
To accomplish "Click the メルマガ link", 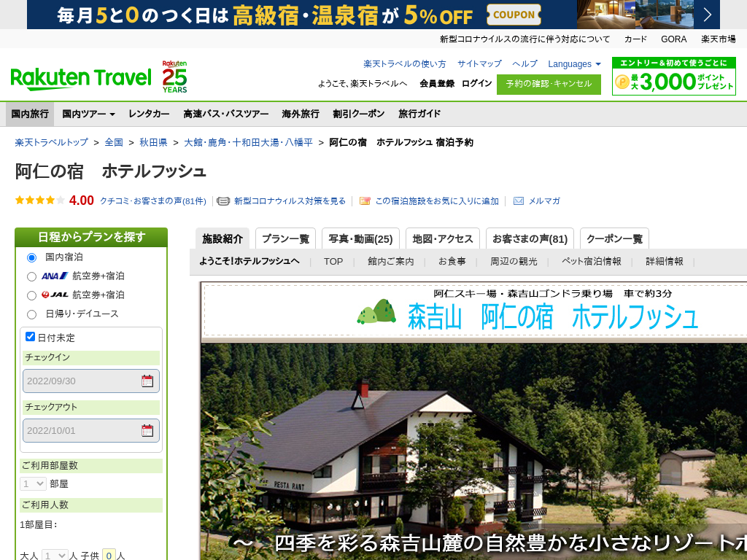I will click(544, 201).
